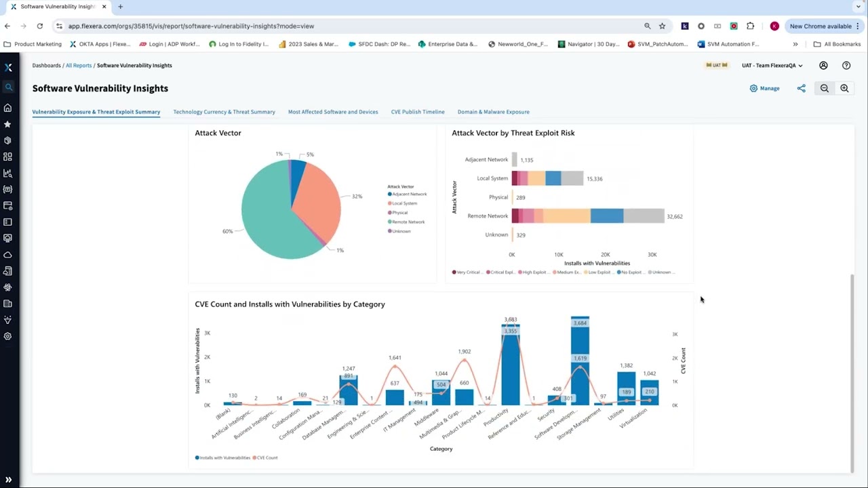The image size is (868, 488).
Task: Click the cube-shaped sidebar icon
Action: pos(8,140)
